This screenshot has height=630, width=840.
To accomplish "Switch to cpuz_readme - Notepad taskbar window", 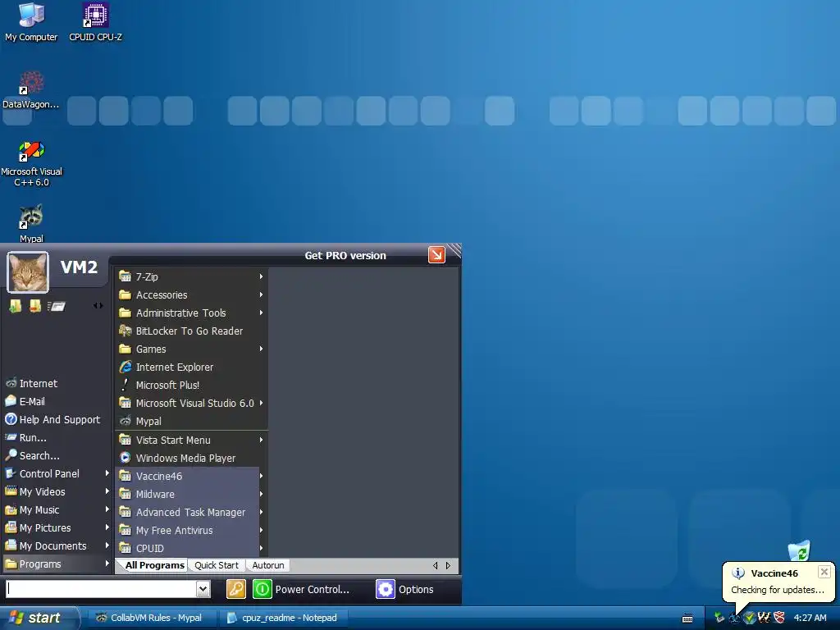I will click(283, 618).
